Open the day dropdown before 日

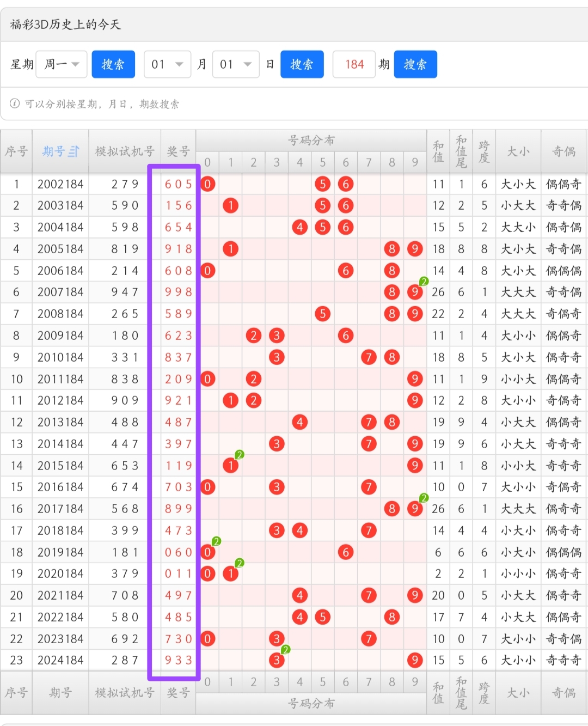(236, 64)
